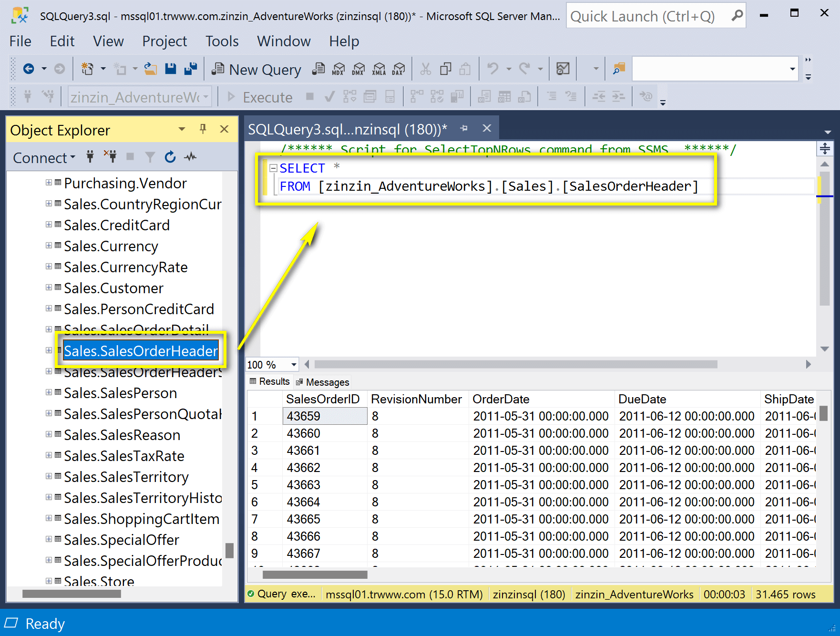Click the Undo arrow icon

[493, 69]
